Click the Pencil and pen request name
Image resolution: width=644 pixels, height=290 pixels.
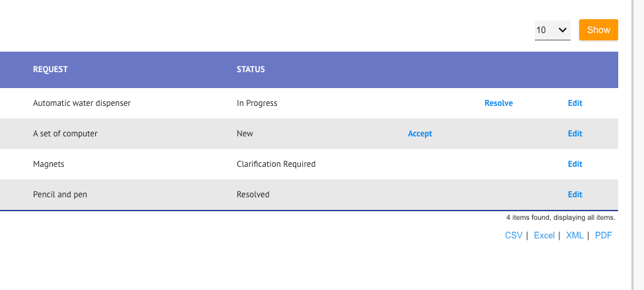click(x=60, y=195)
